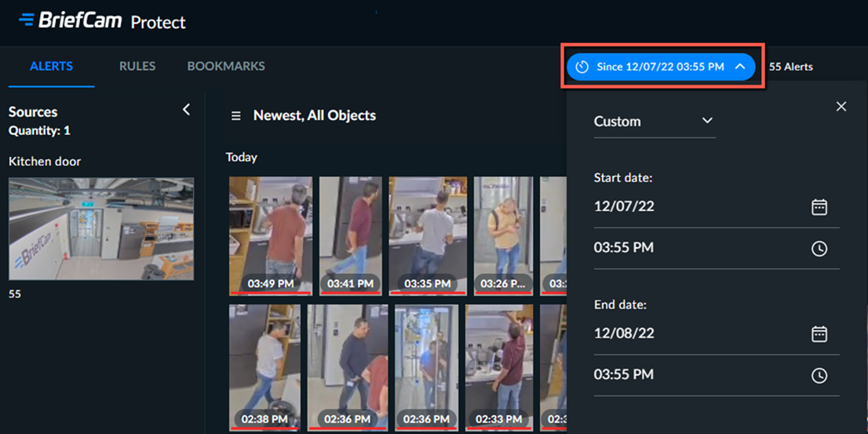Screen dimensions: 868x434
Task: Close the date range panel
Action: click(841, 106)
